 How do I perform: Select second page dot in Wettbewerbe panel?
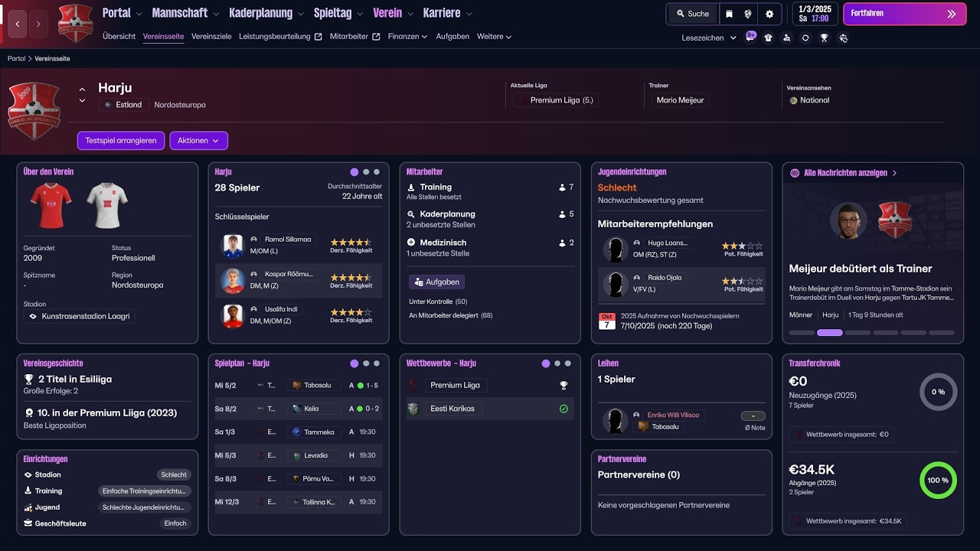[557, 364]
